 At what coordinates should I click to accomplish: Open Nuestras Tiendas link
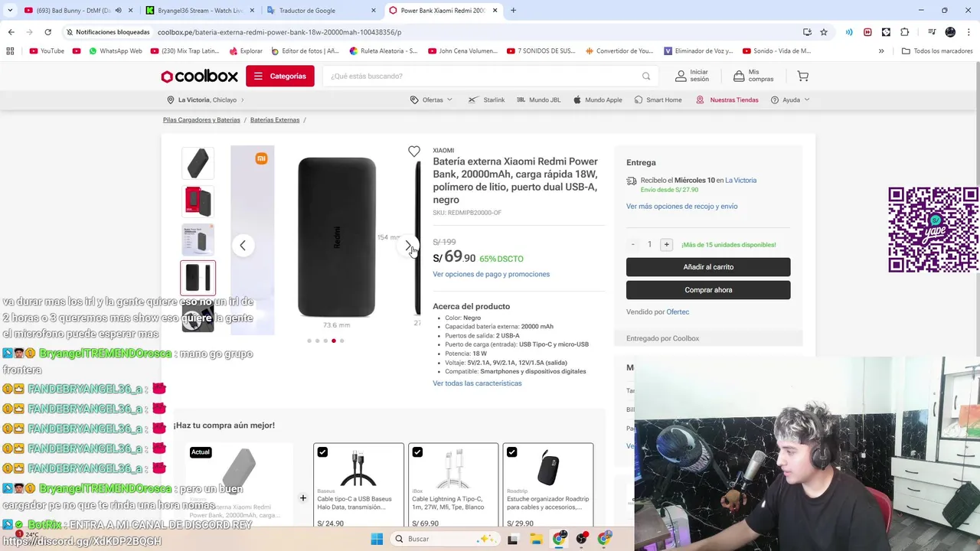click(x=727, y=100)
